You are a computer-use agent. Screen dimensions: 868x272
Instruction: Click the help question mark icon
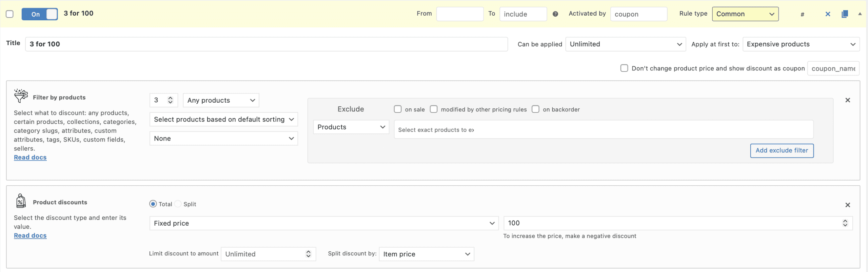[x=555, y=14]
